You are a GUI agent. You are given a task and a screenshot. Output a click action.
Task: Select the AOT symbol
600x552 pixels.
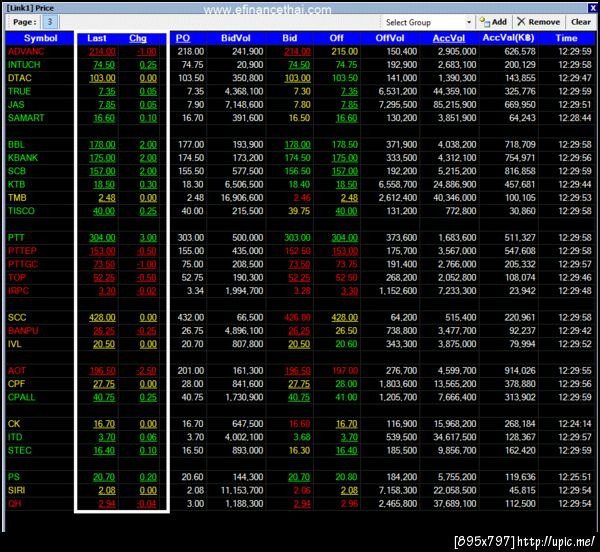pos(17,371)
